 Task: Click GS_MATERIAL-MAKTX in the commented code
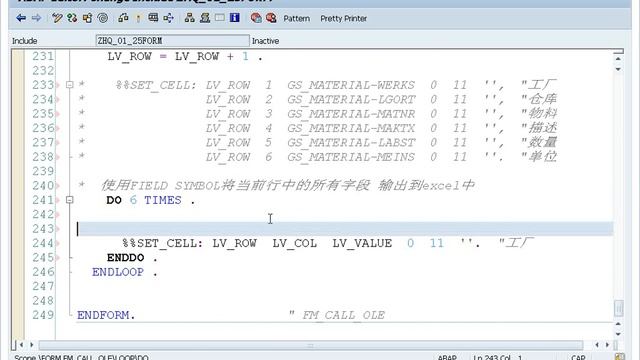[351, 128]
